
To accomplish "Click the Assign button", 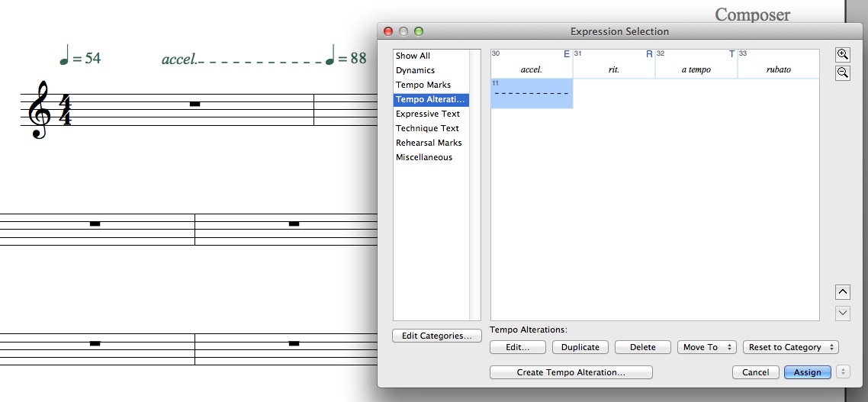I will (807, 372).
